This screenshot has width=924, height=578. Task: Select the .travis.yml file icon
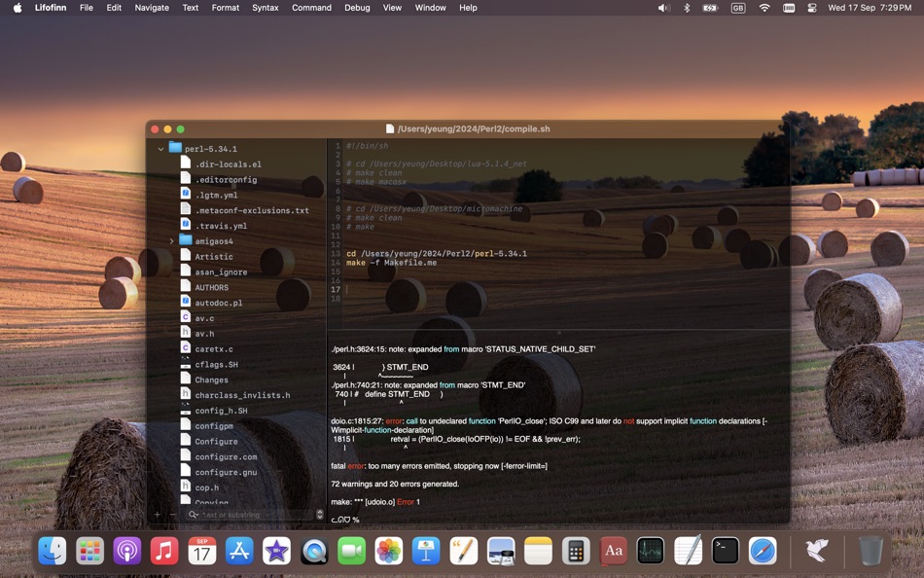(185, 225)
